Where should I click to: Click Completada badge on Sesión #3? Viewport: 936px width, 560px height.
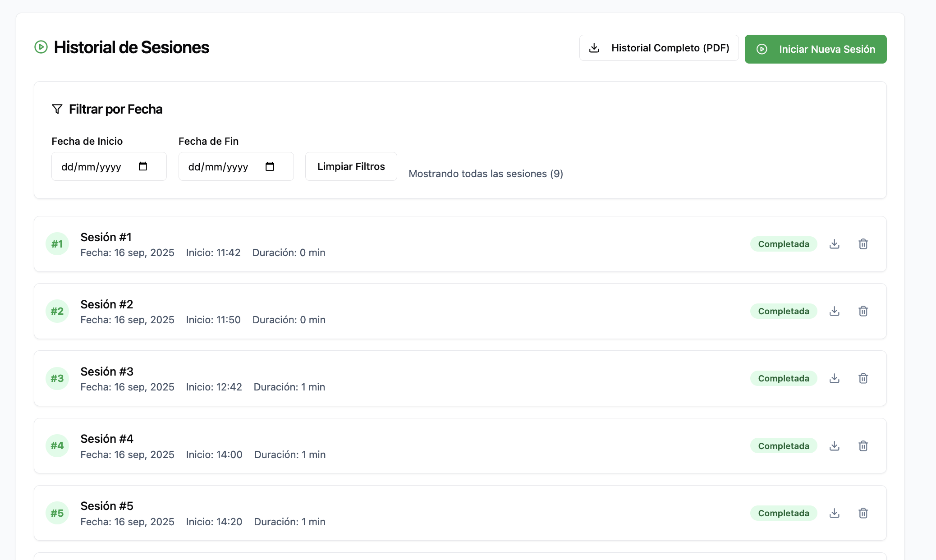(x=783, y=378)
